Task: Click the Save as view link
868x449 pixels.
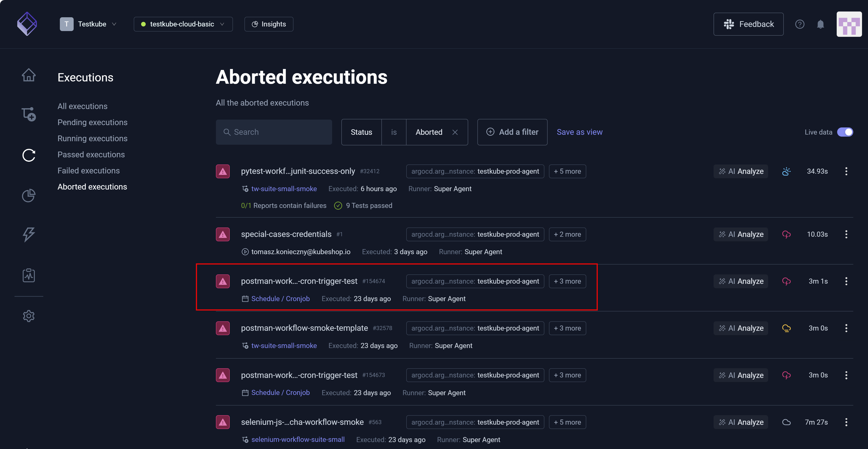Action: click(580, 132)
